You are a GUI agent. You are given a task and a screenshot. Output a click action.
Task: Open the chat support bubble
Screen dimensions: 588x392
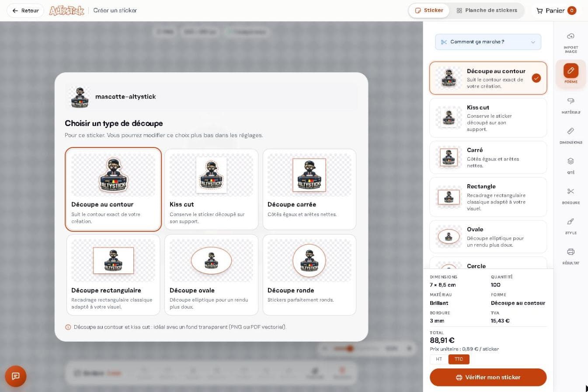[16, 376]
